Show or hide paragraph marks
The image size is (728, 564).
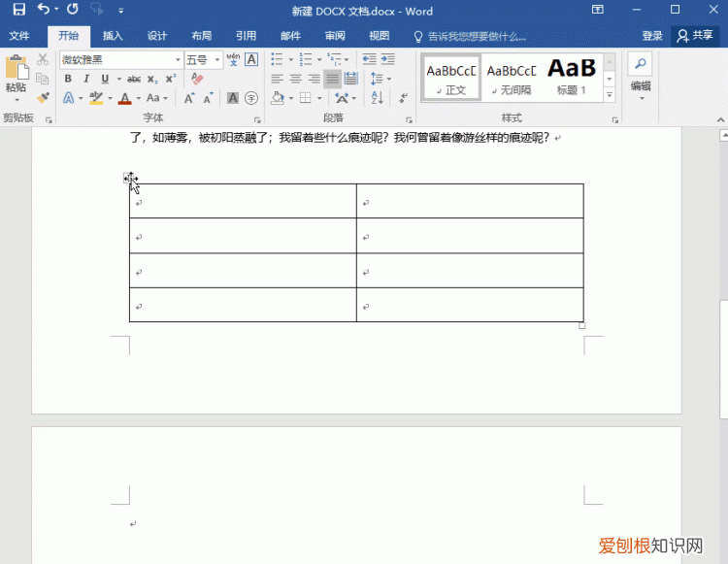[x=403, y=98]
